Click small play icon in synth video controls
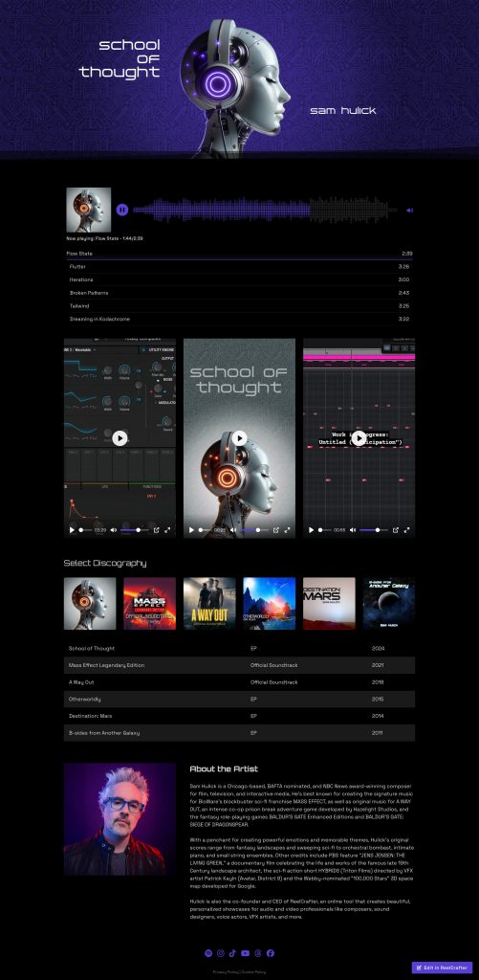 (x=72, y=530)
